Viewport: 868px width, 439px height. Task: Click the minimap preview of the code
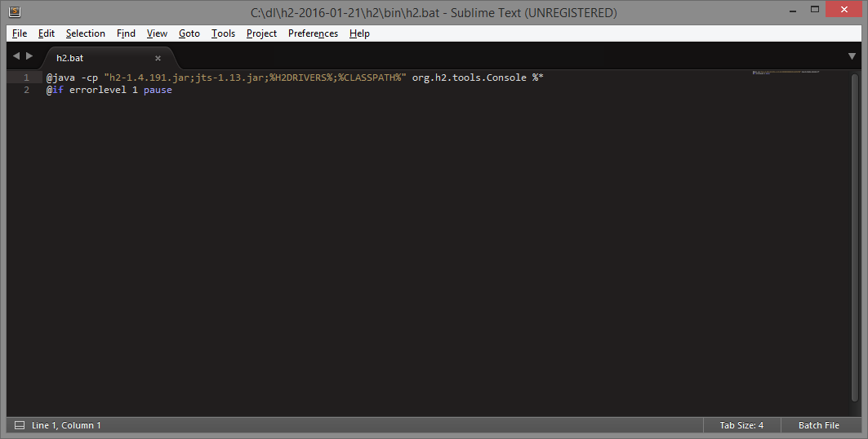click(786, 72)
